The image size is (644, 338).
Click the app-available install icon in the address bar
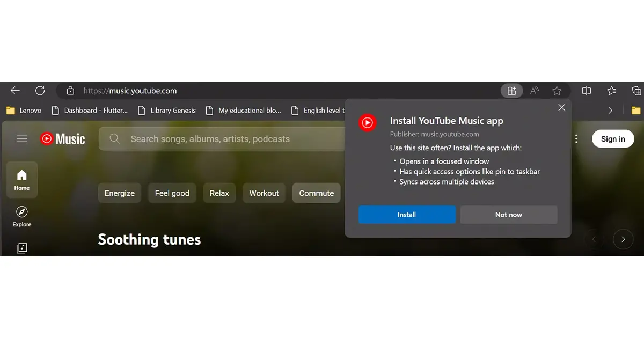click(511, 91)
